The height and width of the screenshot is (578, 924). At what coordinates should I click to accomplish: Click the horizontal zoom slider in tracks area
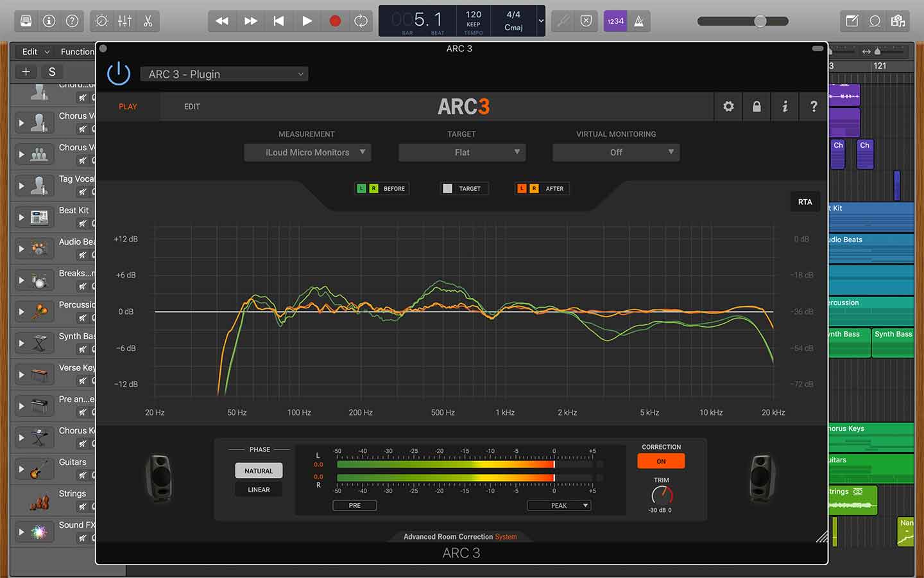[x=877, y=51]
